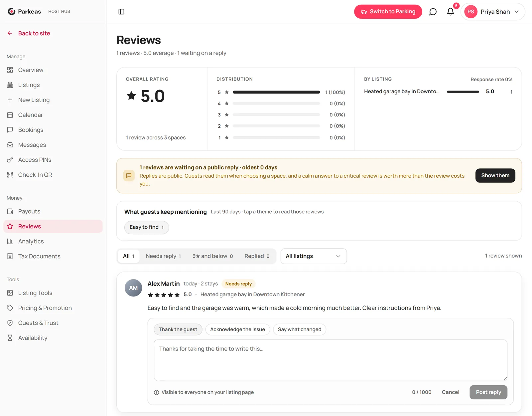Select the All reviews tab
Image resolution: width=532 pixels, height=416 pixels.
(128, 256)
